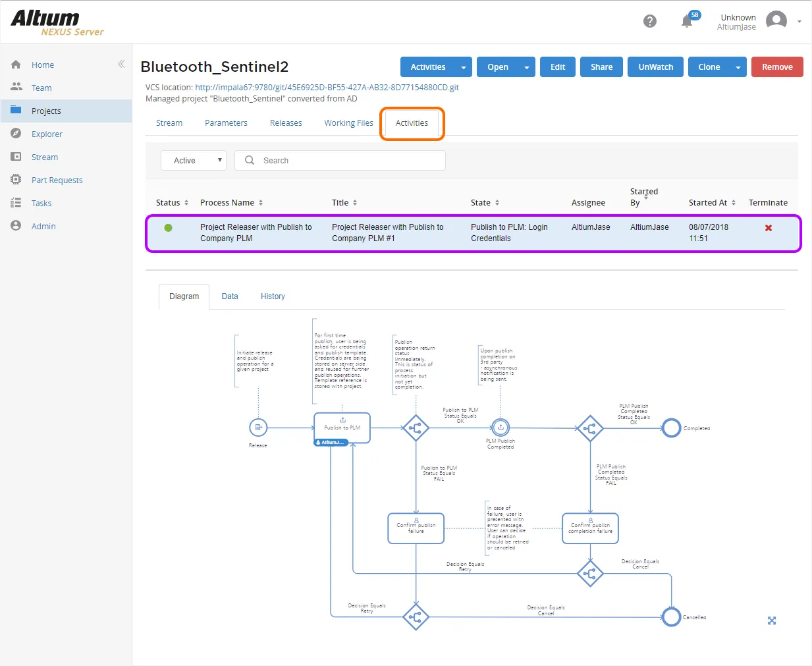Open Admin in sidebar
Screen dimensions: 812x666
pos(43,227)
